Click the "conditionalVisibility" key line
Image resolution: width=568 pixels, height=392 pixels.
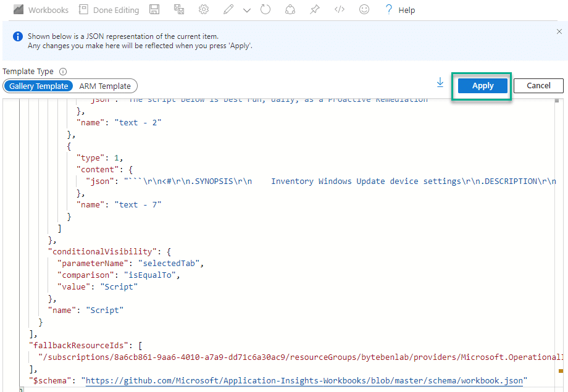(109, 251)
